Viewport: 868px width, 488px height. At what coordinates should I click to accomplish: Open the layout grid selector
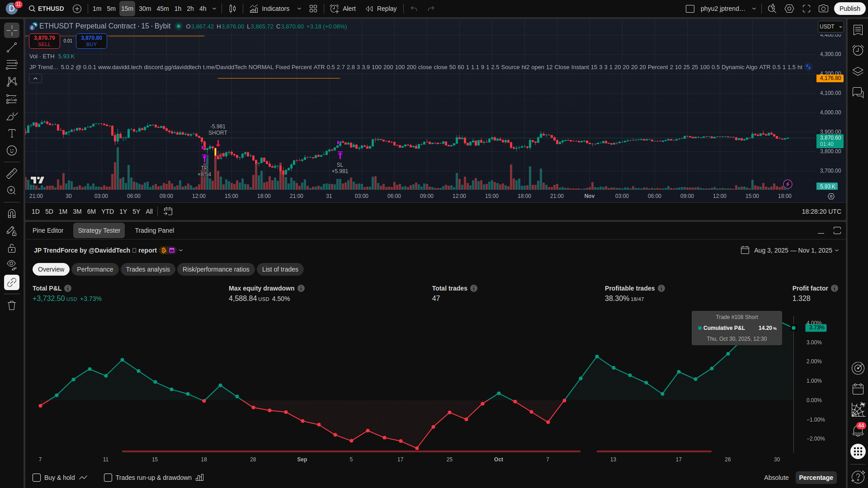313,9
